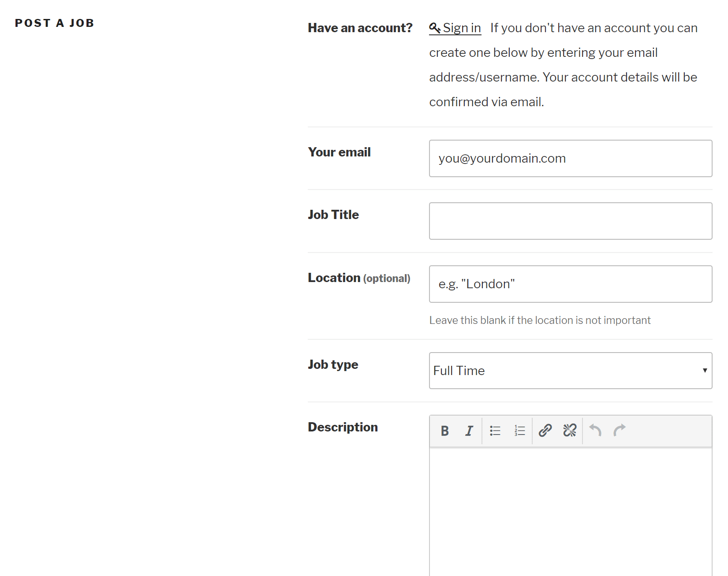Open the Sign in page

(x=461, y=28)
